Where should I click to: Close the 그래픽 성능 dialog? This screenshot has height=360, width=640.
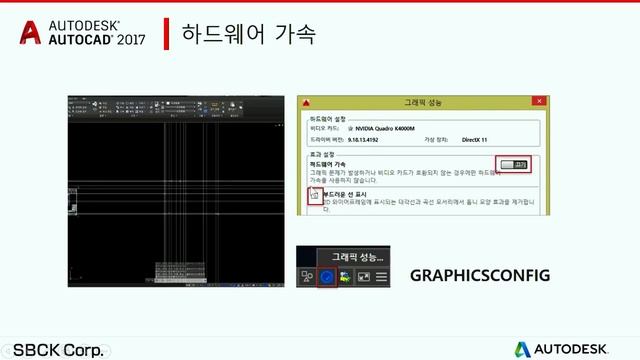tap(539, 101)
